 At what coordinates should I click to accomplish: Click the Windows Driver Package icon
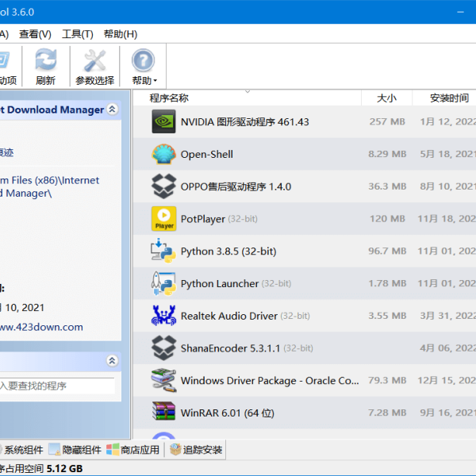pos(163,380)
